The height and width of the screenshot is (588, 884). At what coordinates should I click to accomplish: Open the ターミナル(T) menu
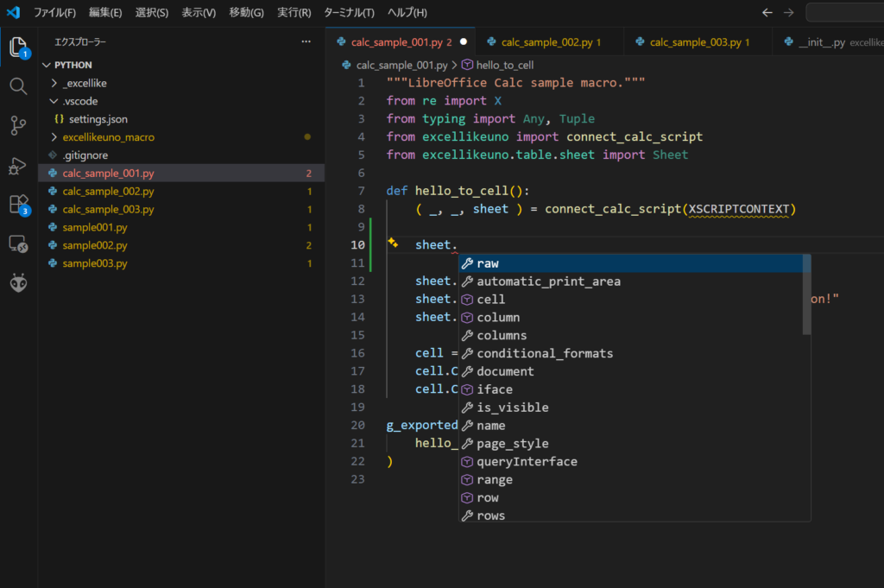[349, 13]
